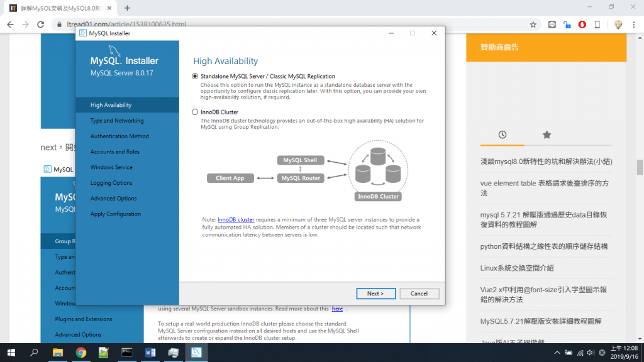Screen dimensions: 644x362
Task: Open article Vue2.x中利用@font-size引入字型圖示
Action: pyautogui.click(x=543, y=295)
